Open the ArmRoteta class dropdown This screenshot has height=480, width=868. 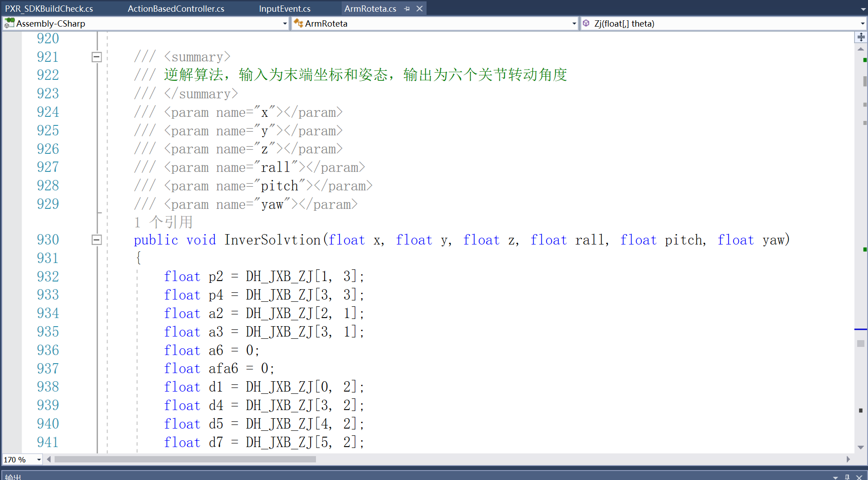pyautogui.click(x=574, y=23)
